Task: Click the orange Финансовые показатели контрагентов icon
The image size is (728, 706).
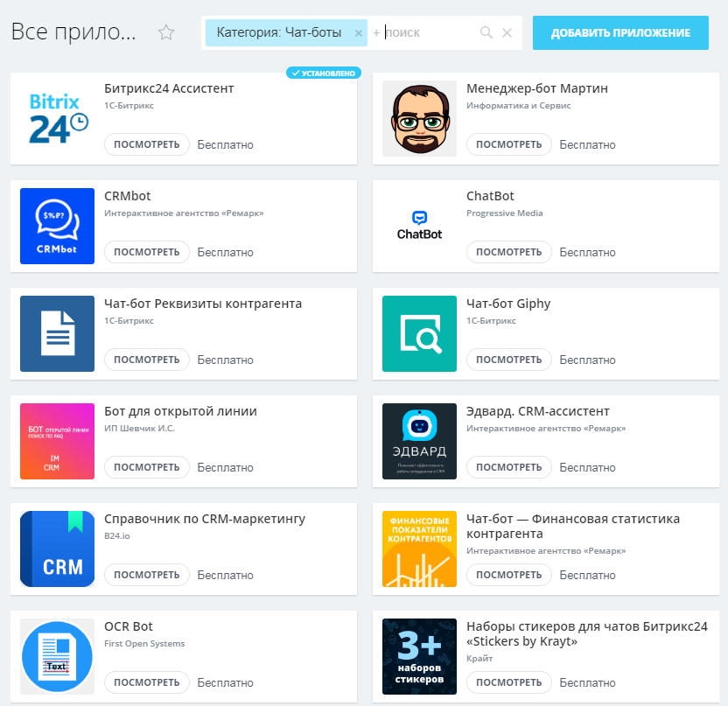Action: pyautogui.click(x=419, y=549)
